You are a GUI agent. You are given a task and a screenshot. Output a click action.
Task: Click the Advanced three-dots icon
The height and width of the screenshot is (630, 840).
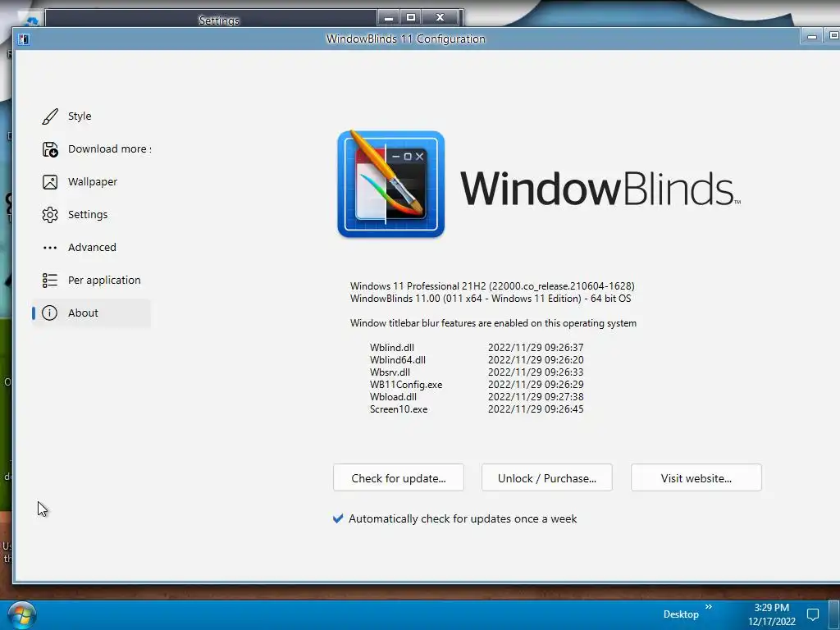click(50, 248)
